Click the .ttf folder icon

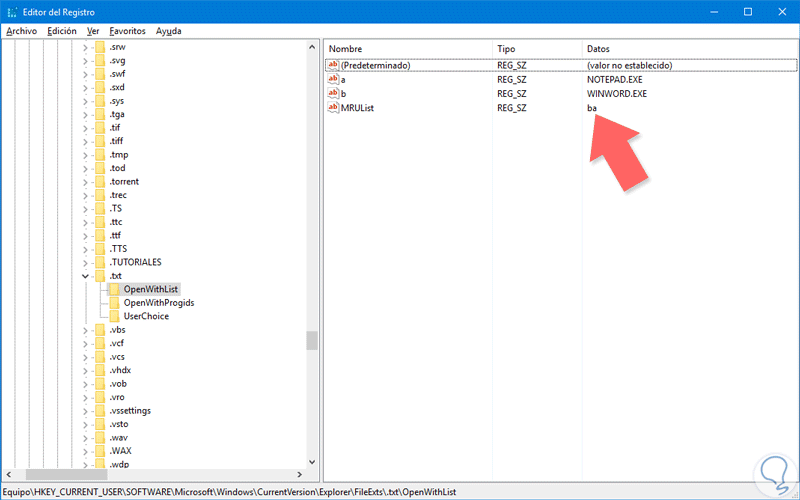99,235
